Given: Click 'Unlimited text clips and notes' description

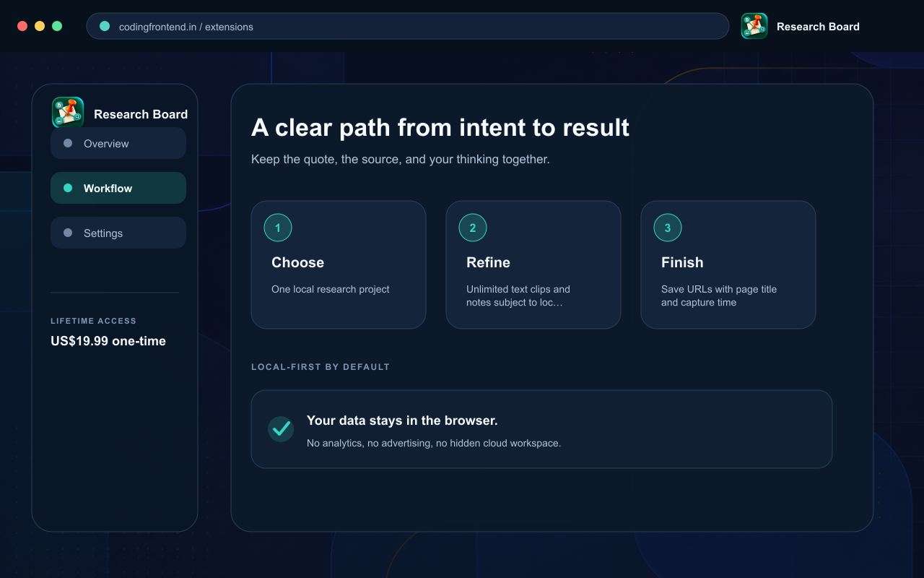Looking at the screenshot, I should tap(518, 296).
